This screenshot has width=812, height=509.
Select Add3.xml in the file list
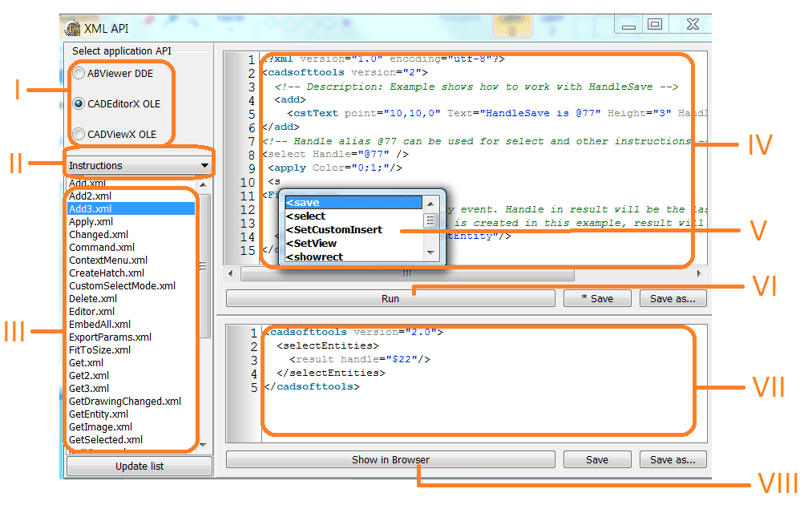pos(131,209)
